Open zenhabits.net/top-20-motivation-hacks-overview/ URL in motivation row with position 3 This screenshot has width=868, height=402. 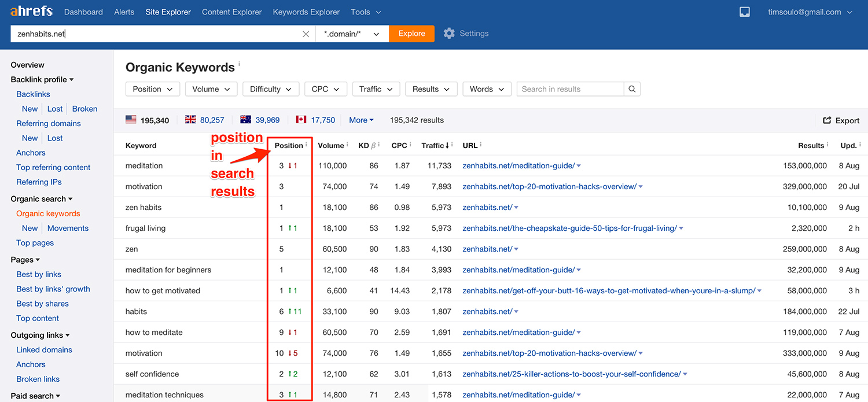click(549, 187)
